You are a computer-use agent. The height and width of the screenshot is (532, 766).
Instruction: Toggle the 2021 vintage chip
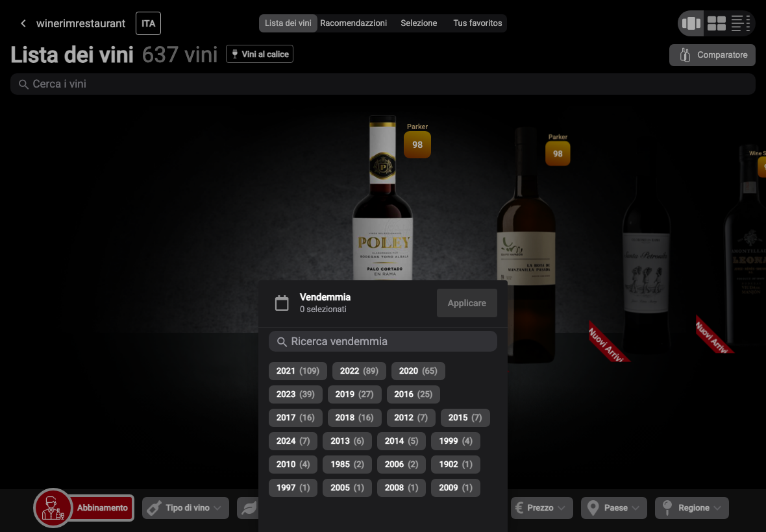(297, 371)
